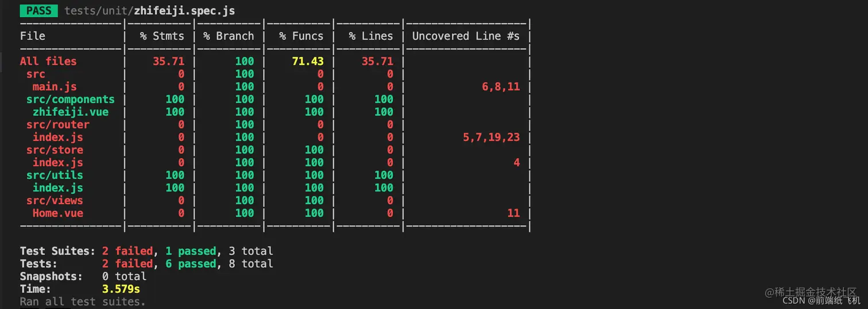Select the src folder row label

coord(36,74)
